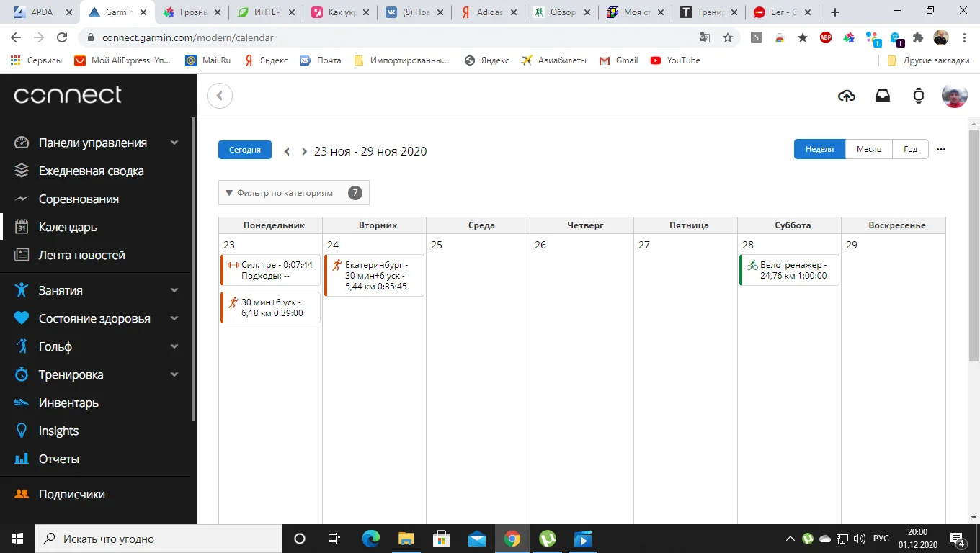Switch calendar to Неделя view
The height and width of the screenshot is (553, 980).
click(x=819, y=149)
